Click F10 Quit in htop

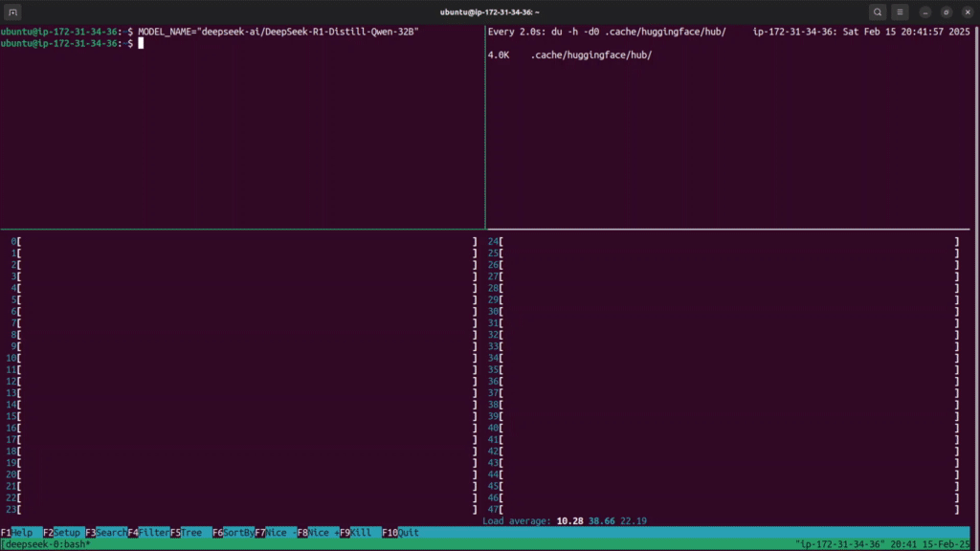pos(401,533)
